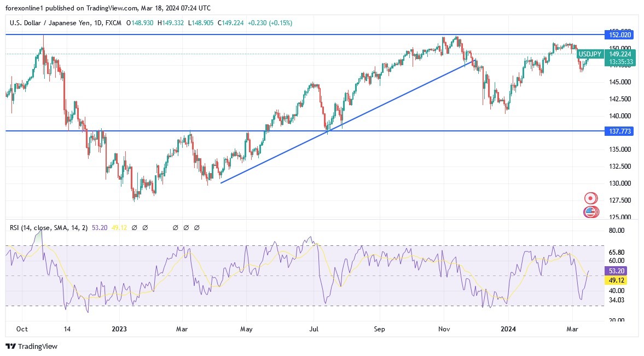Click the forexonline1 publisher link
Screen dimensions: 644x356
pos(19,8)
